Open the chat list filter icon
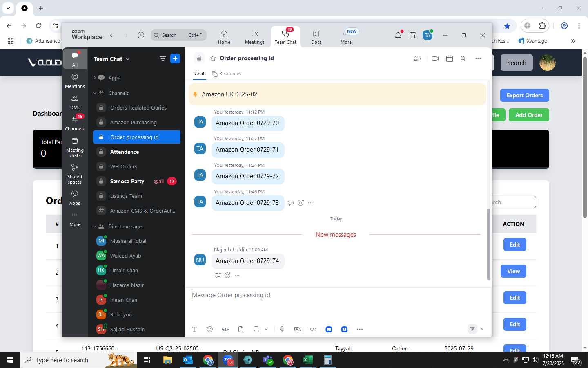This screenshot has width=588, height=368. 163,59
